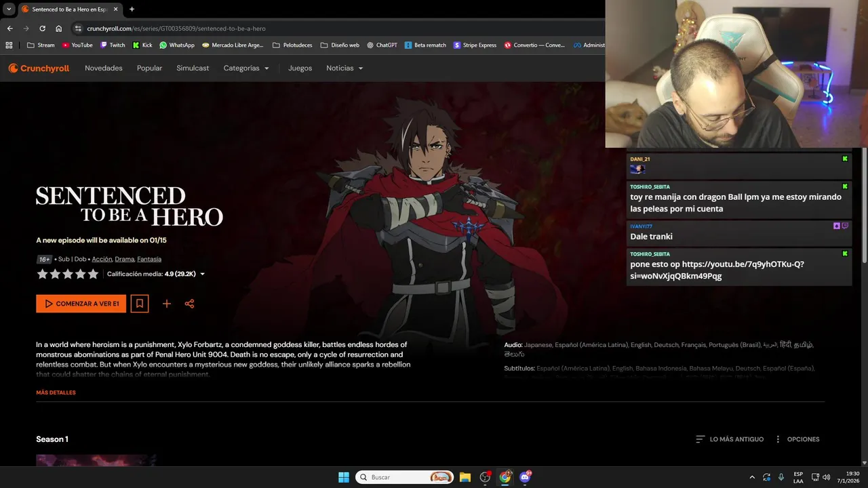This screenshot has height=488, width=868.
Task: Click the plus icon to add to a Crunchylist
Action: tap(166, 304)
